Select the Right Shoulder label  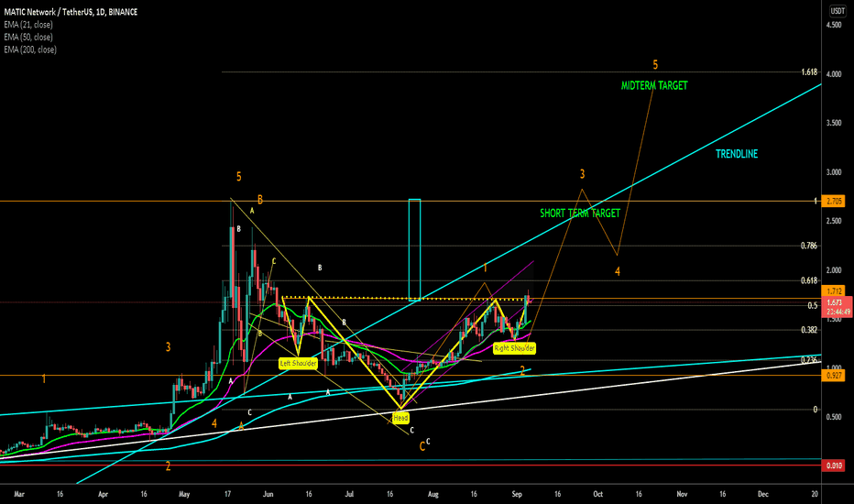click(514, 348)
